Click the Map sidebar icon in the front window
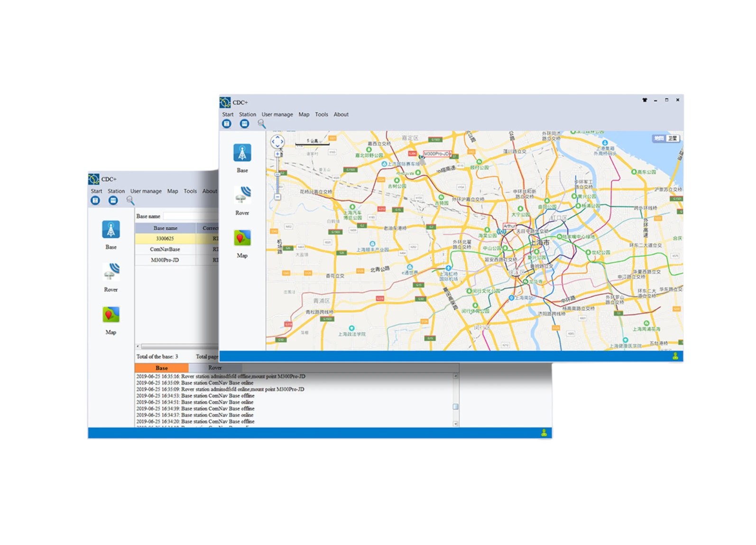Viewport: 756px width, 545px height. (242, 238)
